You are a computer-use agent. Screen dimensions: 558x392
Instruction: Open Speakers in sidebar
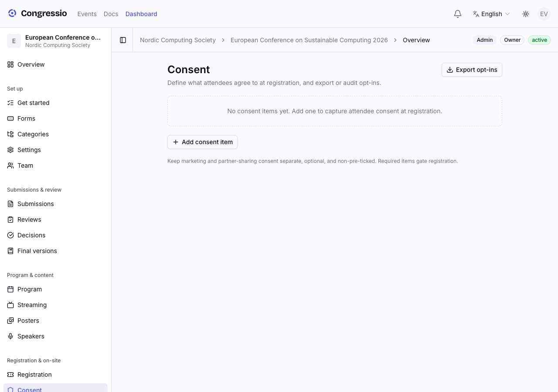(55, 336)
